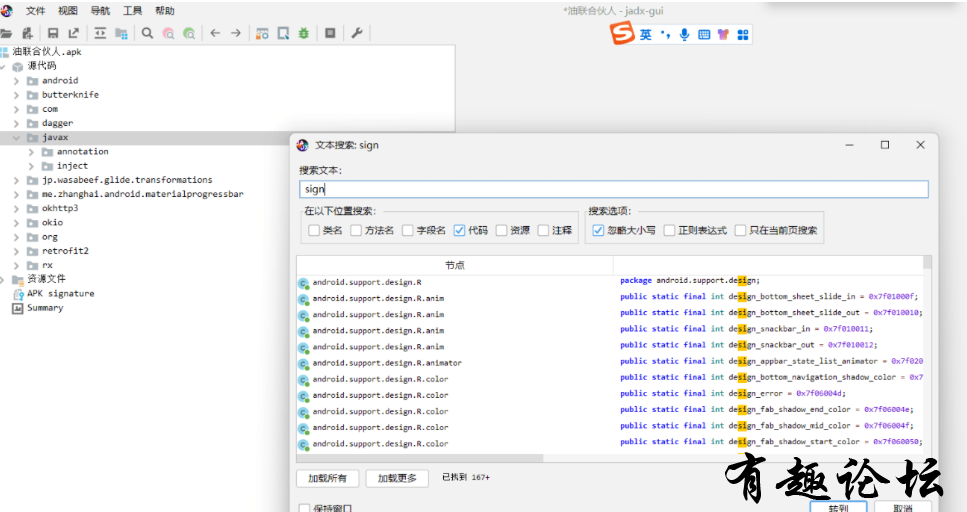Toggle the deobfuscation icon

[x=262, y=33]
